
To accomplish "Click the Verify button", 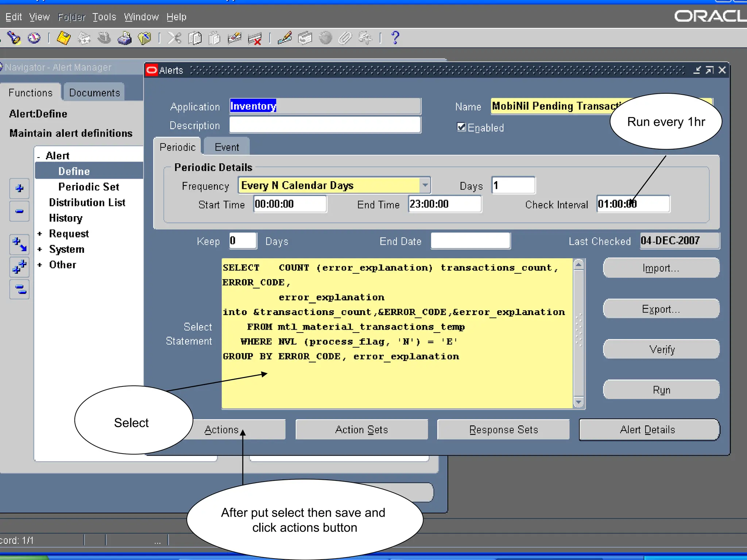I will pos(661,349).
